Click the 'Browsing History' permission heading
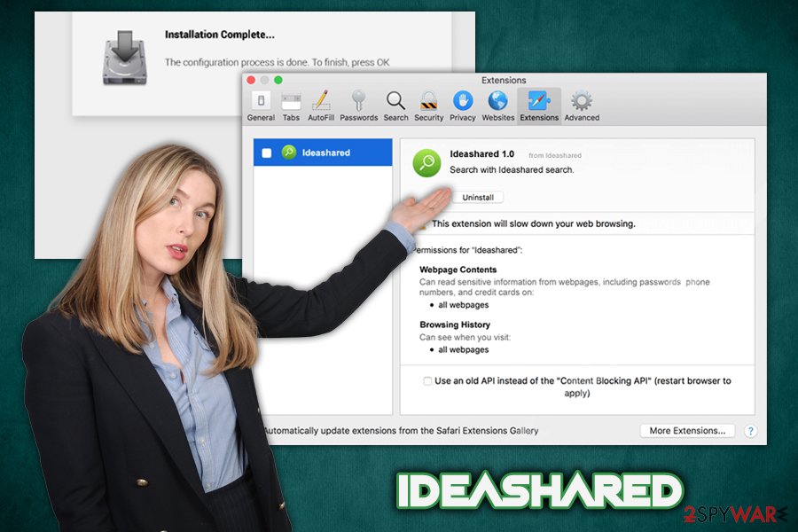 (455, 325)
